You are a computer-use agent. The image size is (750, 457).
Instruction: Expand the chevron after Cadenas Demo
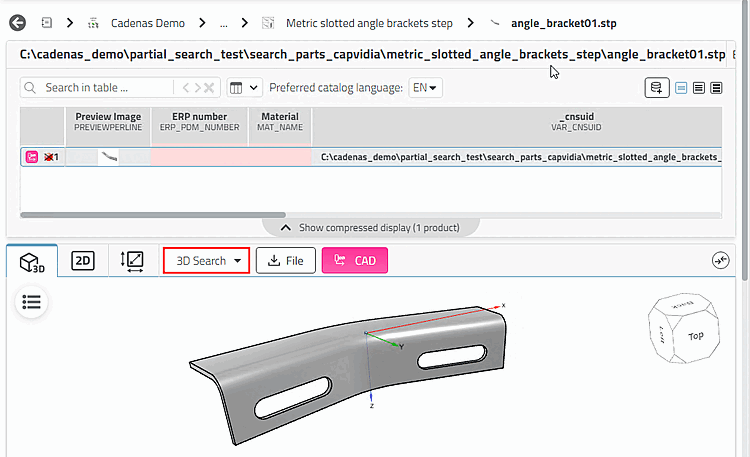[202, 22]
